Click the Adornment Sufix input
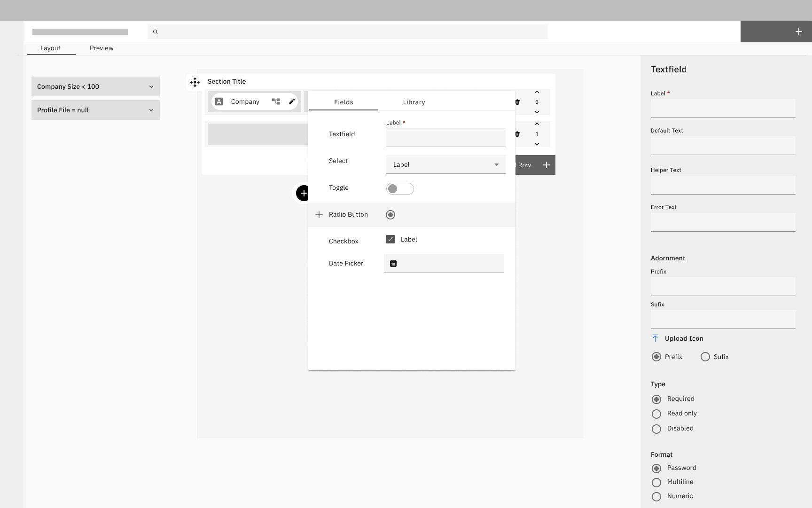 (x=723, y=320)
